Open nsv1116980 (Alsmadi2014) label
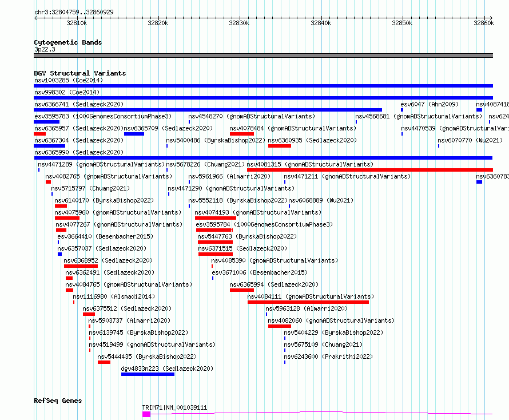 coord(114,296)
